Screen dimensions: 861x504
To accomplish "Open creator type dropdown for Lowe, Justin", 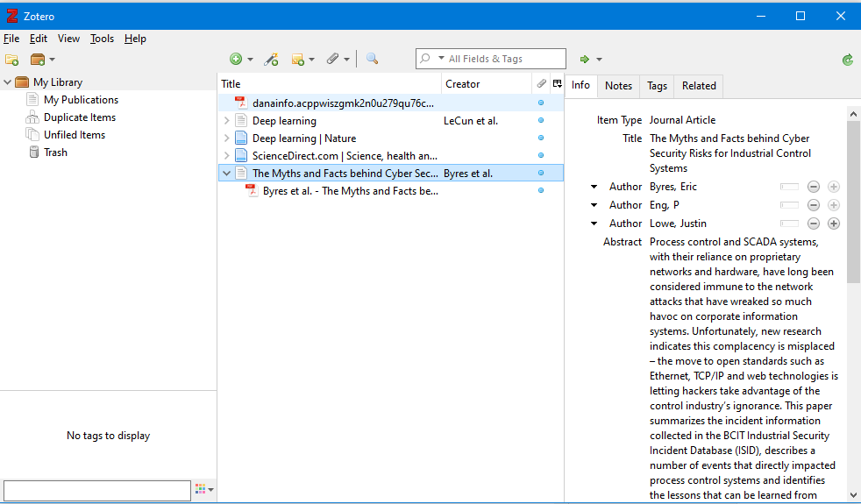I will click(x=594, y=224).
